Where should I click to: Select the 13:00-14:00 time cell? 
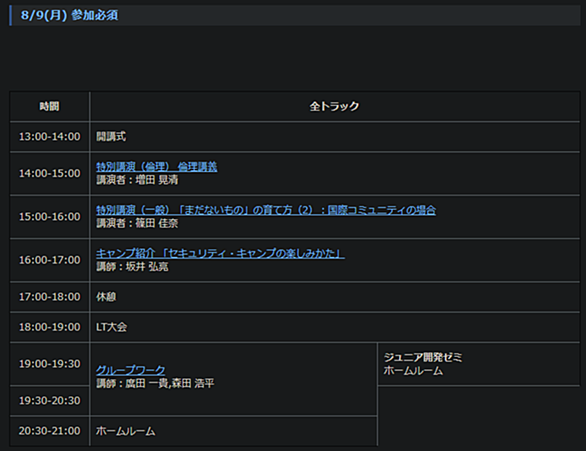(50, 137)
